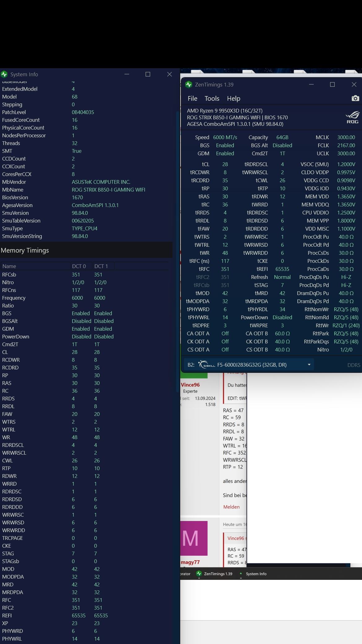The width and height of the screenshot is (362, 644).
Task: Click the tRFC (ns) value 117
Action: click(225, 261)
